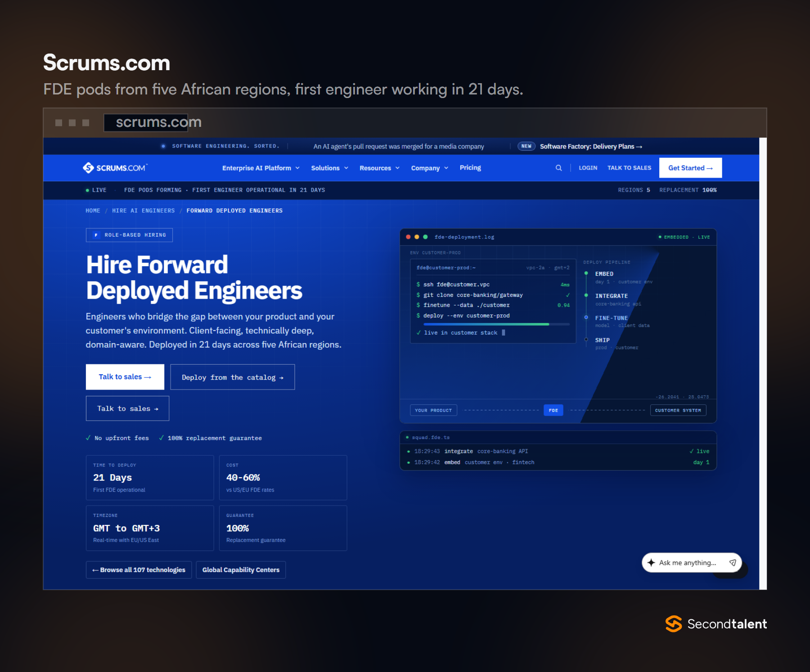Click the fde-deployment.log title
This screenshot has width=810, height=672.
464,237
